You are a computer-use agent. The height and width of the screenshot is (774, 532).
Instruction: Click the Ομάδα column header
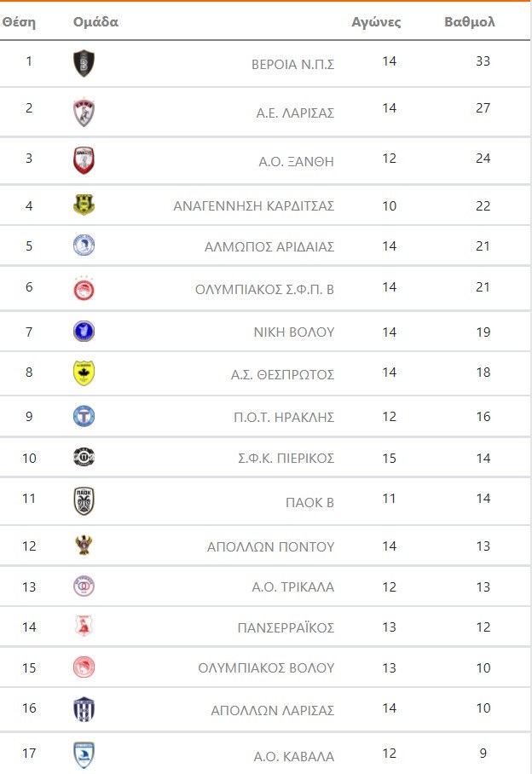pos(96,22)
